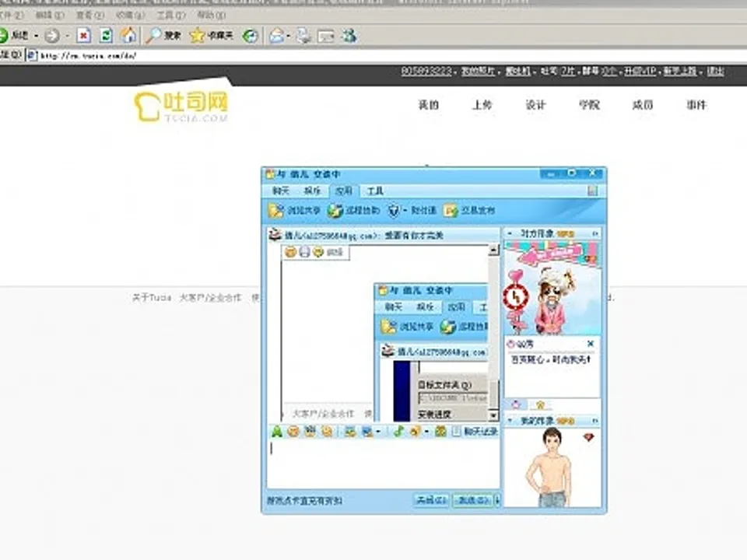Click the browse share folder icon
This screenshot has height=560, width=747.
[x=275, y=210]
